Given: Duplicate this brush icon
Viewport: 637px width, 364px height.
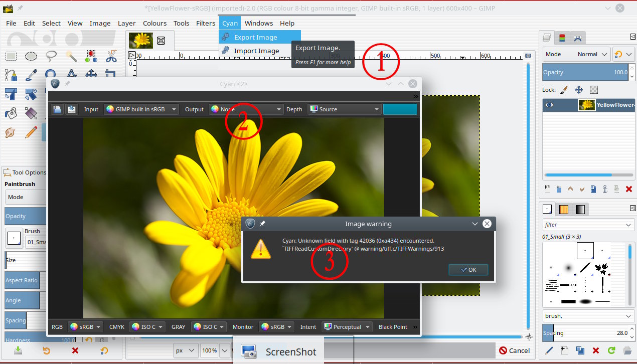Looking at the screenshot, I should pyautogui.click(x=580, y=350).
